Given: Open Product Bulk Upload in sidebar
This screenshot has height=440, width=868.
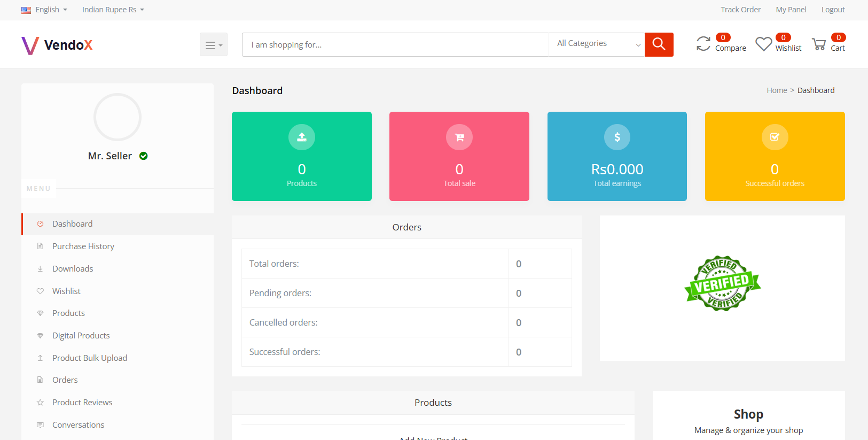Looking at the screenshot, I should click(x=90, y=358).
